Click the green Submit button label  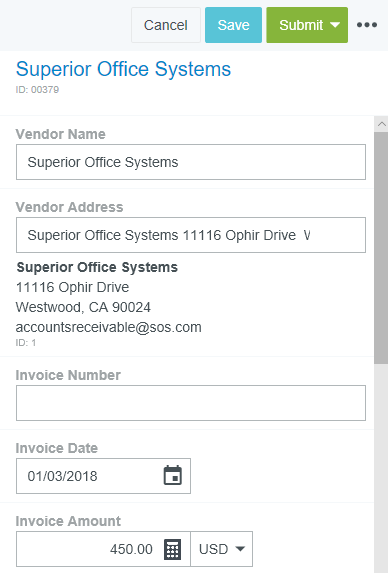(x=301, y=25)
